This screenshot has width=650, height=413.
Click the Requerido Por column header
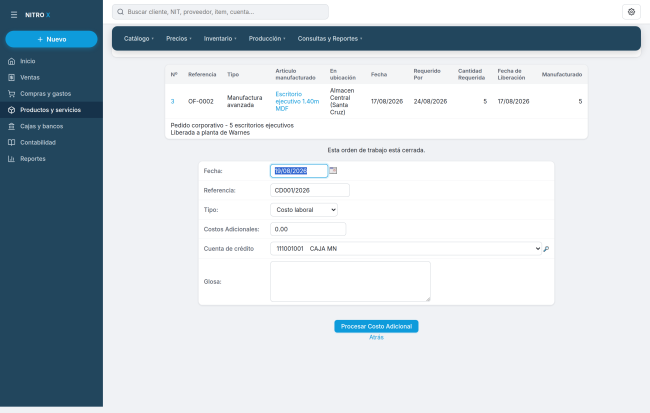[427, 75]
